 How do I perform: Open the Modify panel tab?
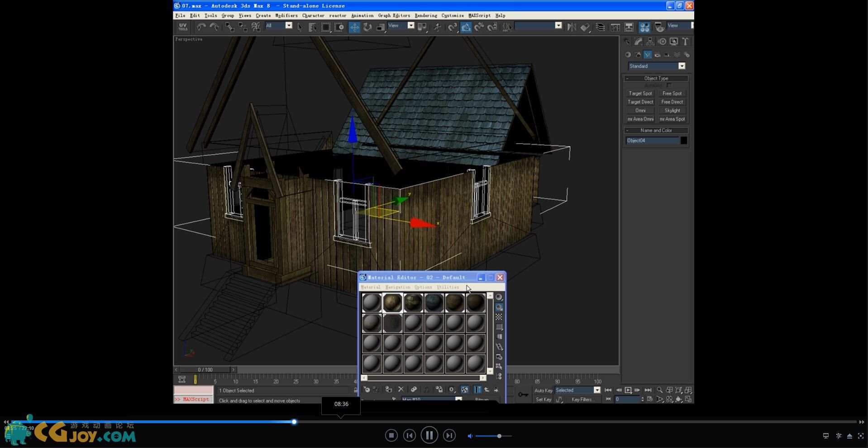pyautogui.click(x=638, y=42)
